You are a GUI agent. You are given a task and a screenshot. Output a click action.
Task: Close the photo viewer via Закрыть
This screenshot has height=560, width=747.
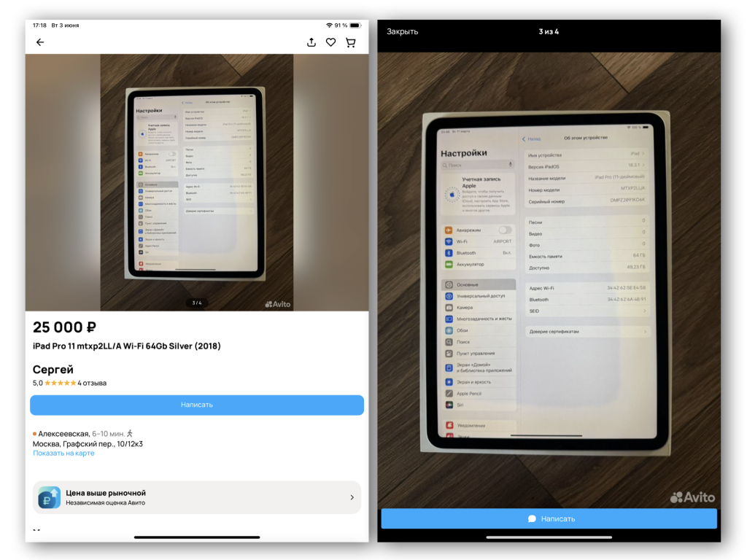point(402,31)
